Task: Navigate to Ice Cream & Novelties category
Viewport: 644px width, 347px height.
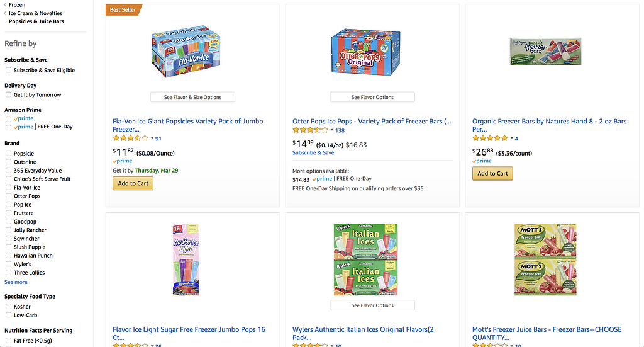Action: tap(35, 13)
